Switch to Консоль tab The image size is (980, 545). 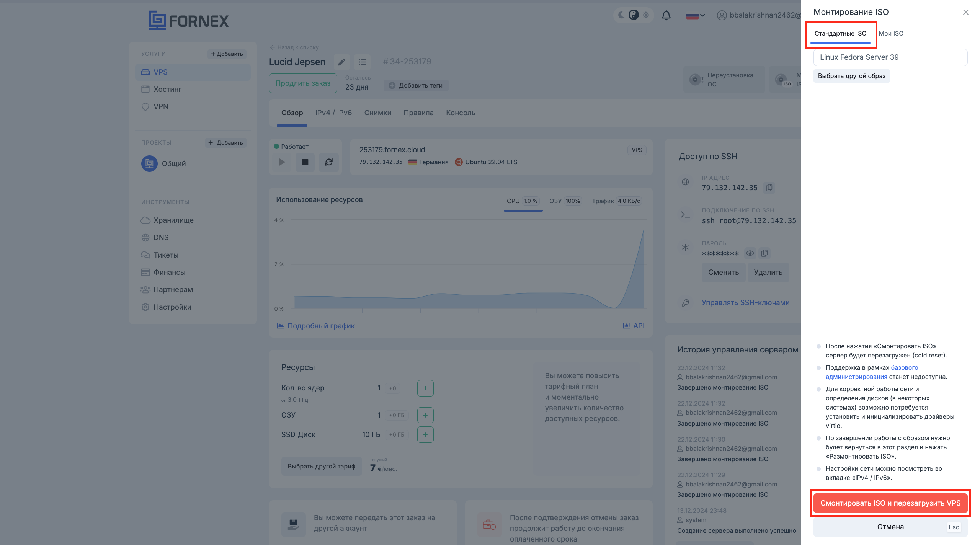(x=461, y=113)
